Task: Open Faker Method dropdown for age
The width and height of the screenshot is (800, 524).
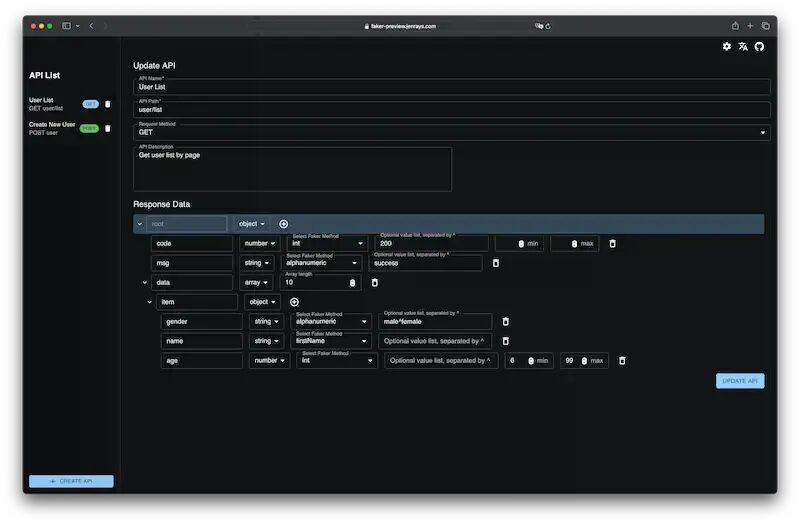Action: pyautogui.click(x=337, y=360)
